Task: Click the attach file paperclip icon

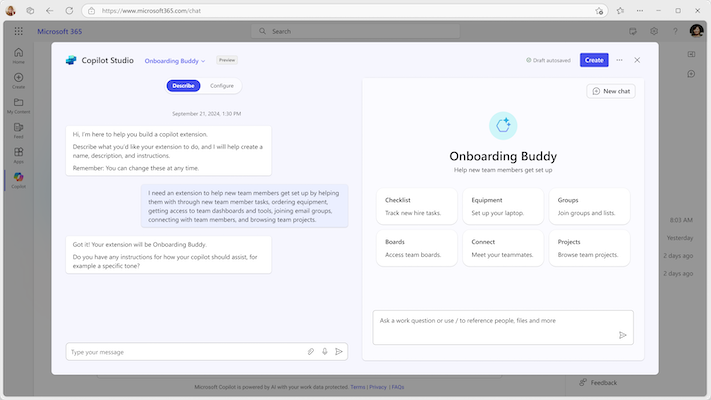Action: (311, 351)
